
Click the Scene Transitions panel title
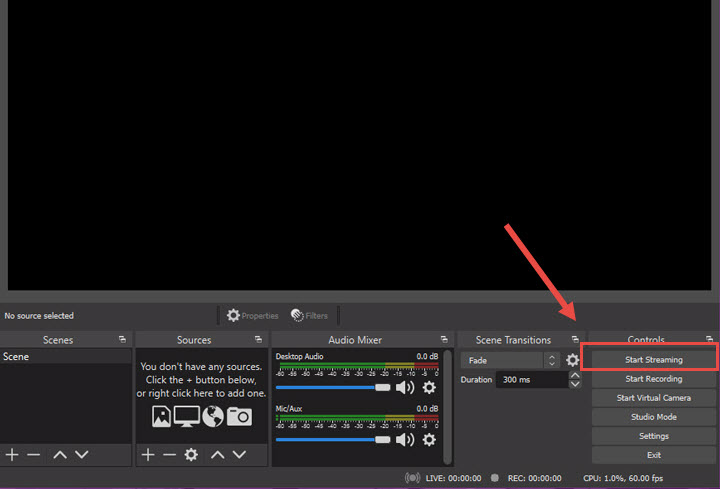[513, 340]
